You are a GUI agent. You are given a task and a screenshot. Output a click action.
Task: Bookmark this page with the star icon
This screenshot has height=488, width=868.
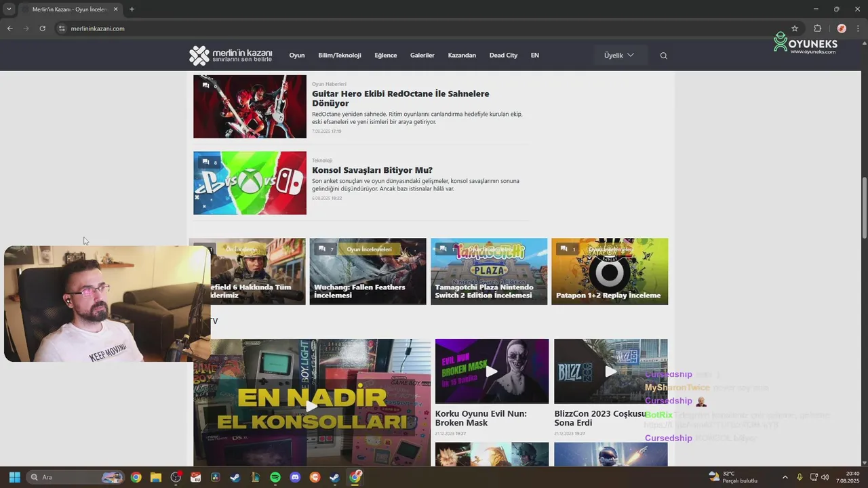[x=795, y=28]
